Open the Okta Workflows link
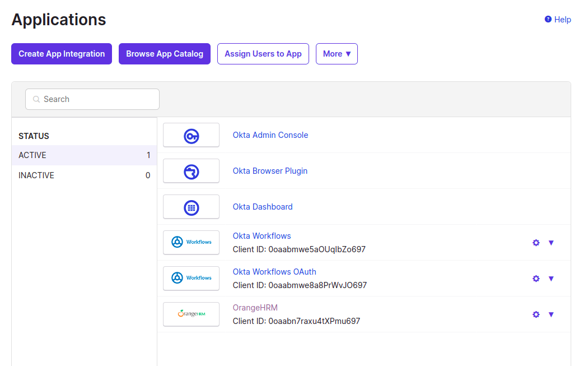Viewport: 588px width, 366px height. coord(262,236)
